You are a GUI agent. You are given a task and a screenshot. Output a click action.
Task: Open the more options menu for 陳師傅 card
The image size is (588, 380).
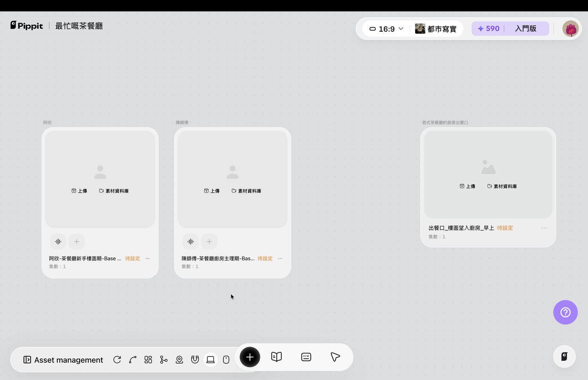[x=280, y=259]
